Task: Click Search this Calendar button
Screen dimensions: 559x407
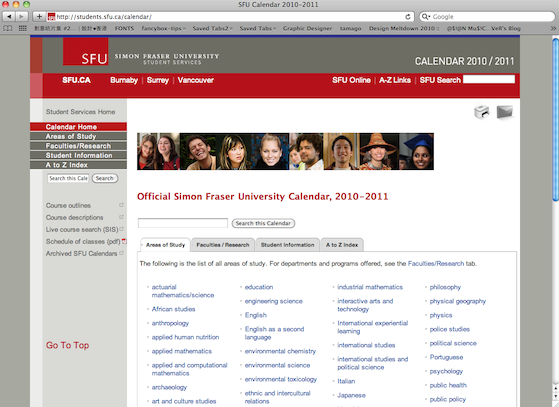Action: [263, 223]
